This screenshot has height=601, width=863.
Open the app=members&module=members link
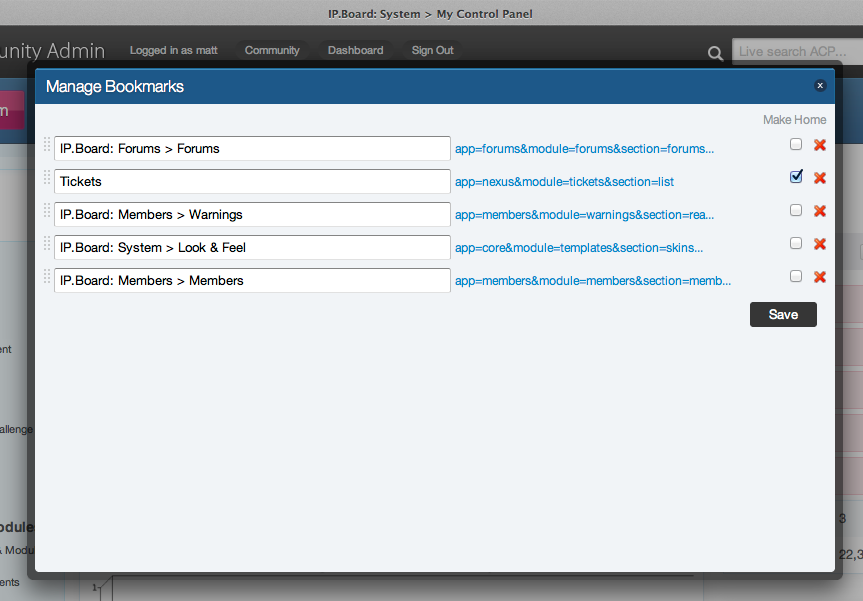point(593,281)
